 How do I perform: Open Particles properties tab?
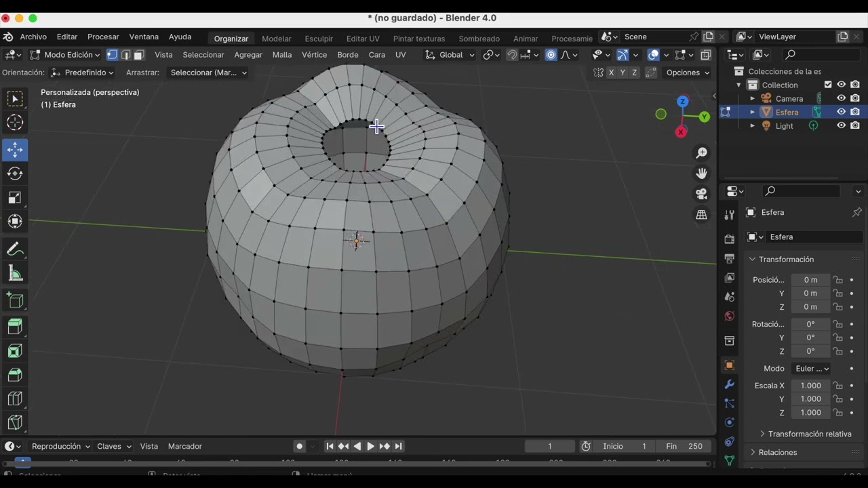click(x=730, y=403)
